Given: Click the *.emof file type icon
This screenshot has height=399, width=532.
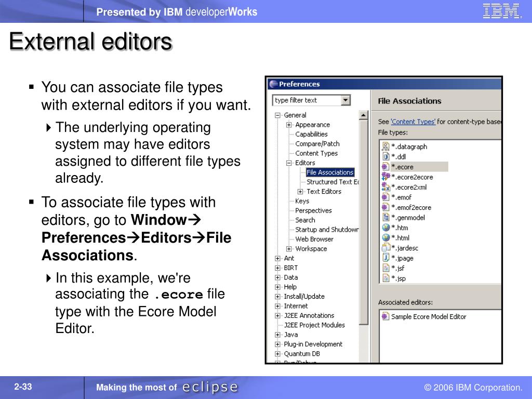Looking at the screenshot, I should (385, 197).
